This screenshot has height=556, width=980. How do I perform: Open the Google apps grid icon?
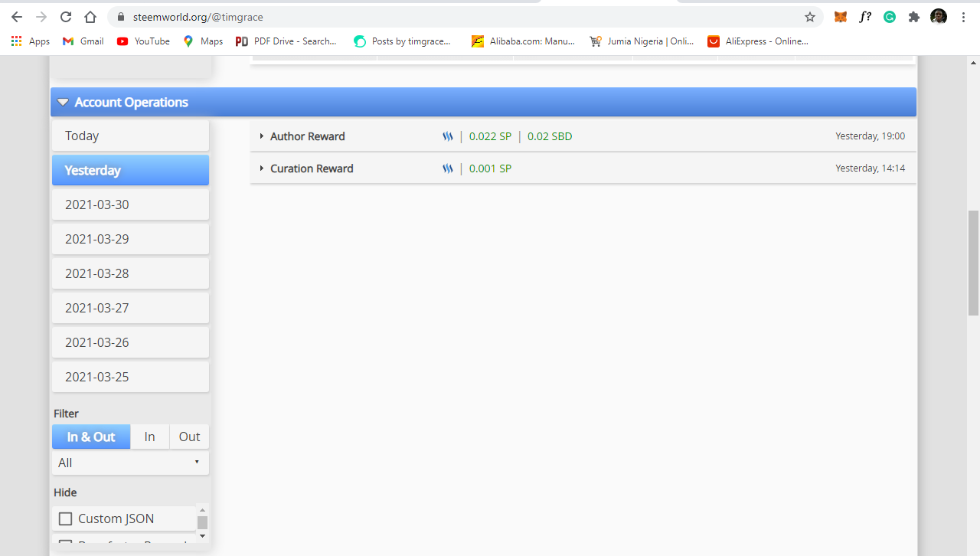point(17,41)
